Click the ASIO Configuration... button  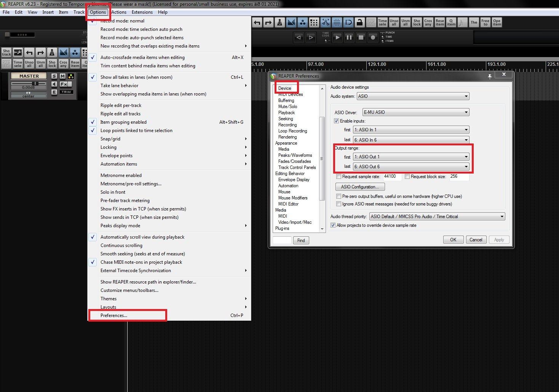coord(360,187)
